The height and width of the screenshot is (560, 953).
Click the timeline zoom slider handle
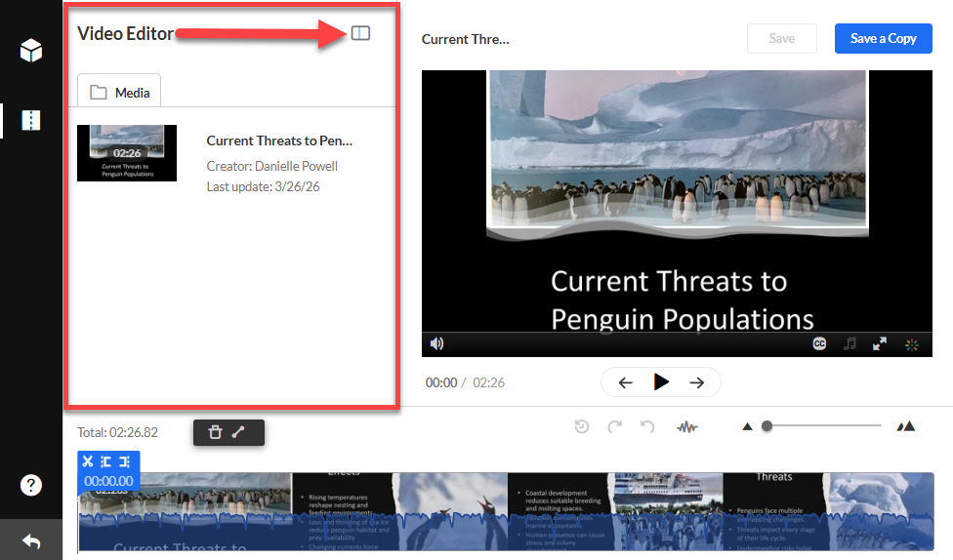[767, 426]
